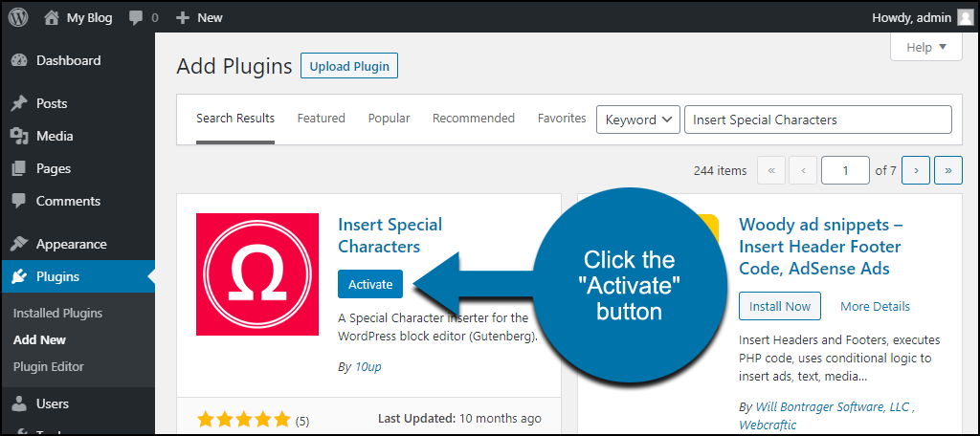The image size is (980, 436).
Task: Open the Pages menu item
Action: (78, 168)
